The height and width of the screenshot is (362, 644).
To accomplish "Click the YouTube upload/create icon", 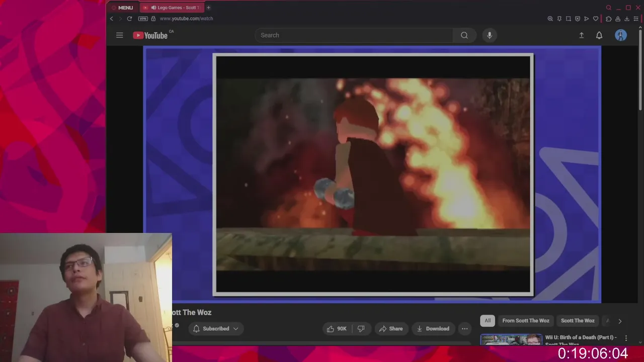I will click(581, 35).
